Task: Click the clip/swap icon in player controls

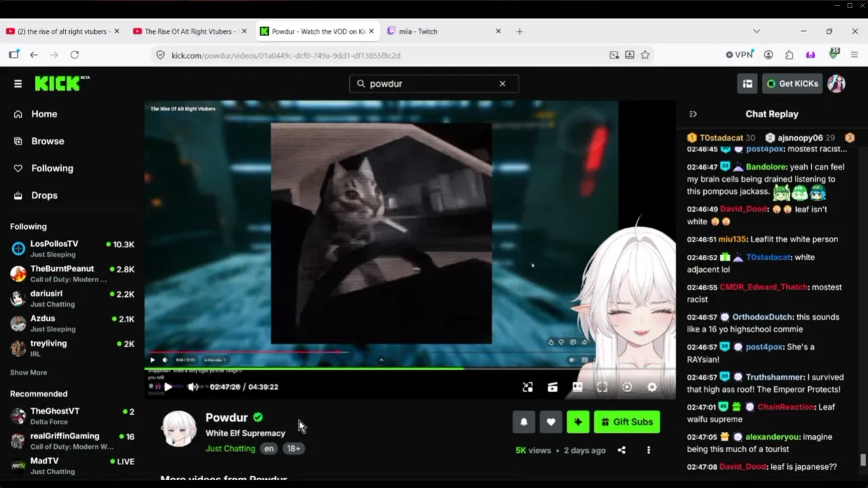Action: (528, 387)
